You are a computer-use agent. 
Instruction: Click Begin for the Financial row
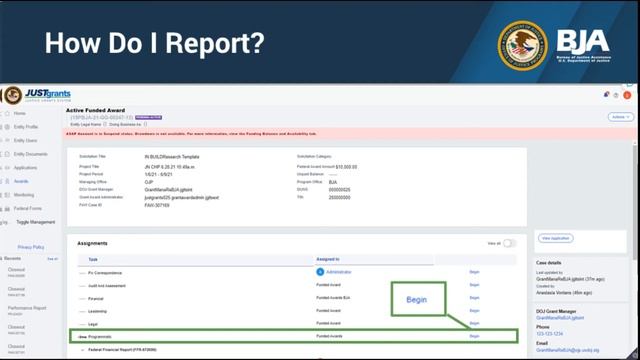click(x=474, y=298)
